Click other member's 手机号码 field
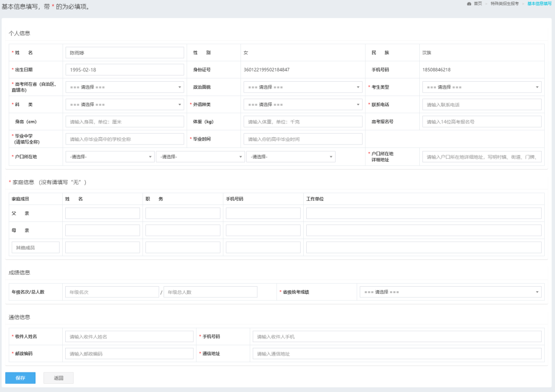 click(263, 247)
